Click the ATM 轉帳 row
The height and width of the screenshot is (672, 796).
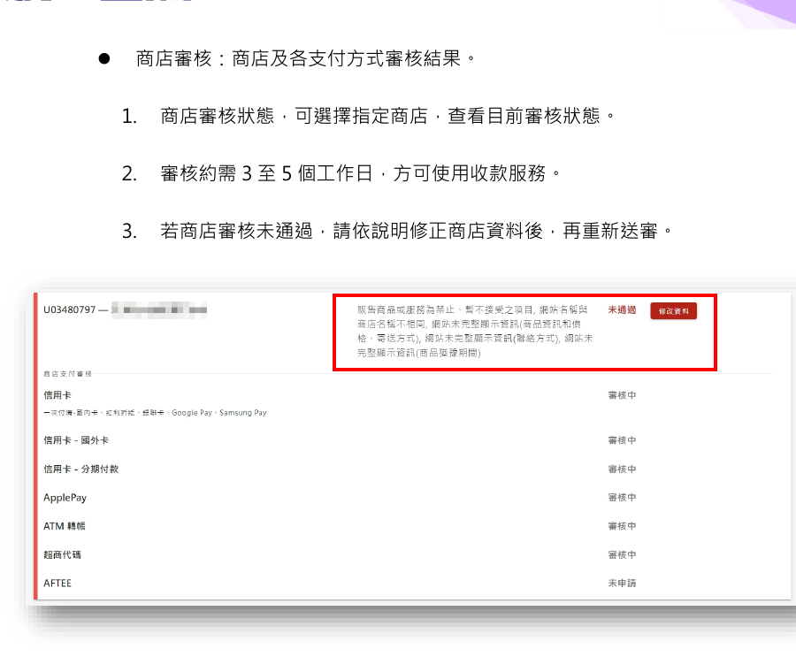click(65, 526)
